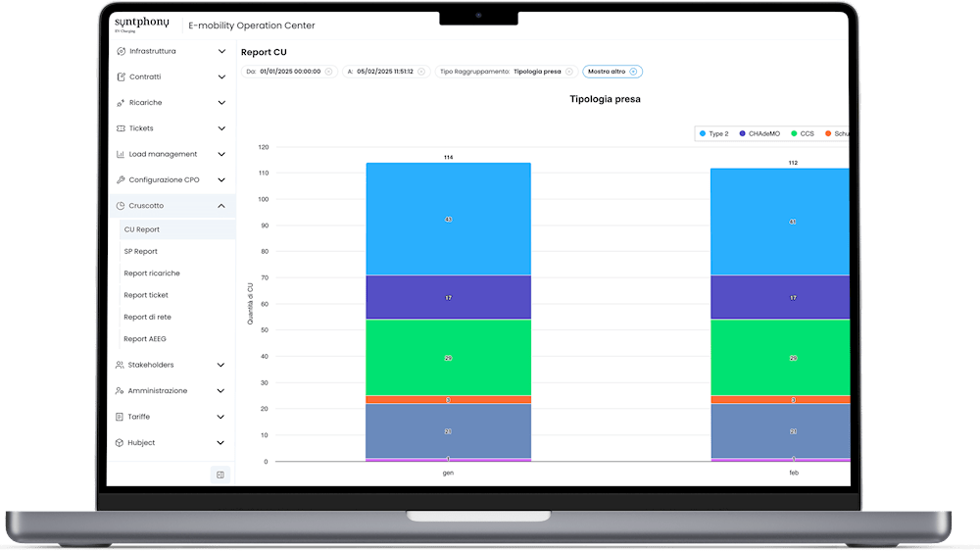Screen dimensions: 980x551
Task: Open the SP Report page
Action: 141,251
